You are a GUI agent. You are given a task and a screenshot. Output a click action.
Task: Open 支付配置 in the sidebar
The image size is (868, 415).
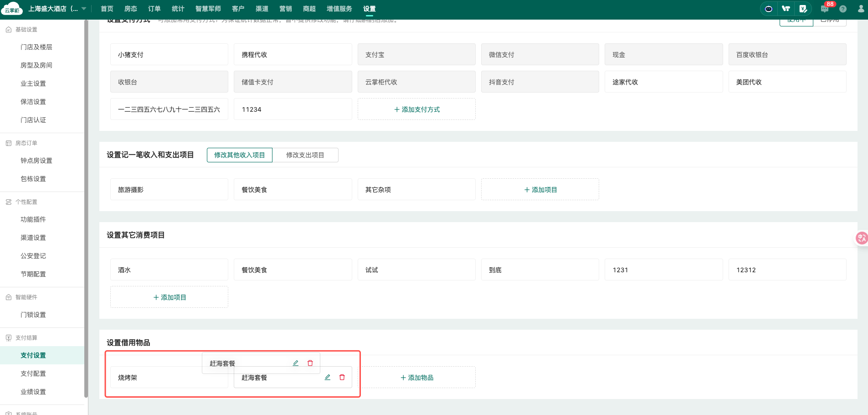tap(33, 373)
